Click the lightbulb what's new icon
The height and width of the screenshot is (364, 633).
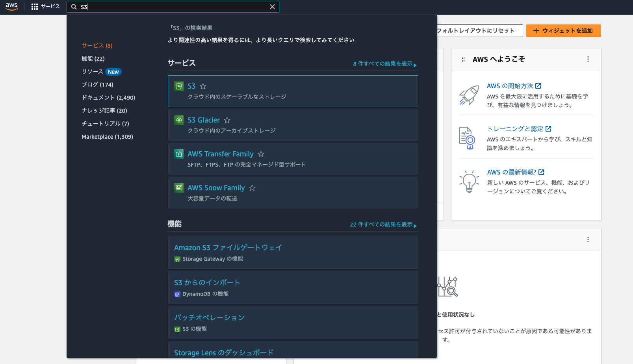[x=469, y=181]
